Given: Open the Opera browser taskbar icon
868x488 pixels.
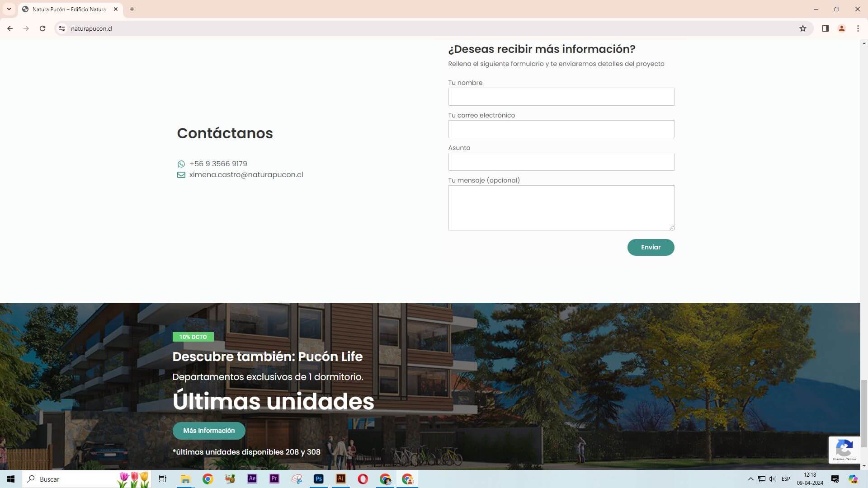Looking at the screenshot, I should click(363, 479).
